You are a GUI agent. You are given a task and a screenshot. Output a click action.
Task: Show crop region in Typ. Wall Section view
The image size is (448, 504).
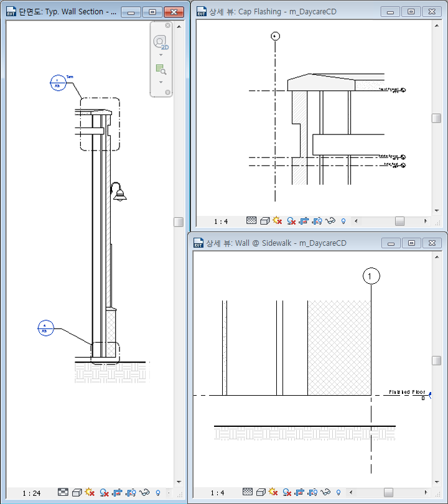coord(131,492)
